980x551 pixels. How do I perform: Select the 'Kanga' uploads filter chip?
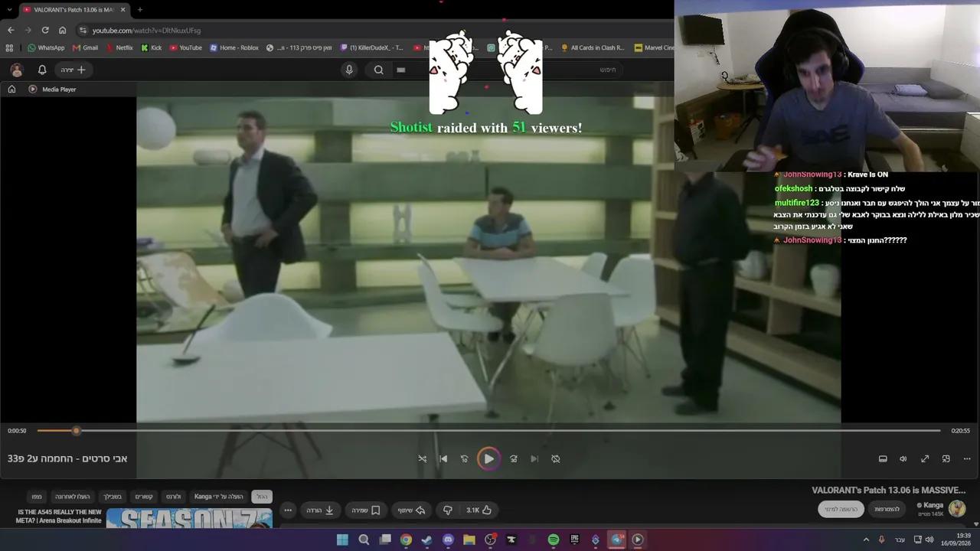tap(219, 497)
